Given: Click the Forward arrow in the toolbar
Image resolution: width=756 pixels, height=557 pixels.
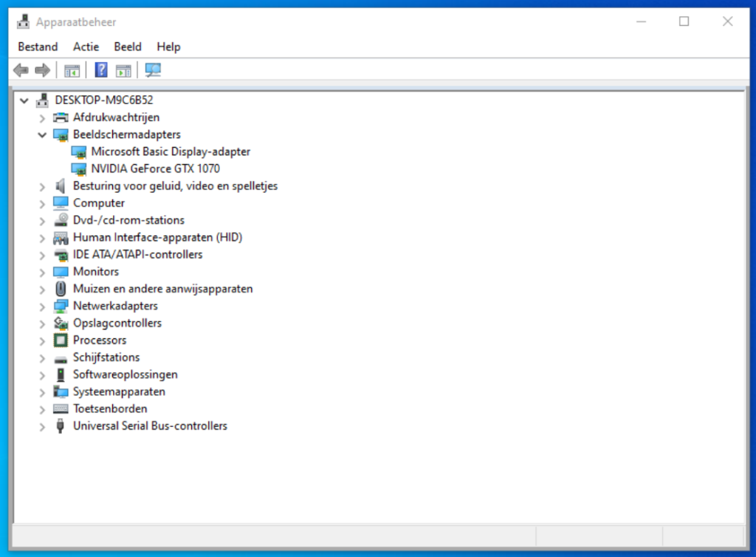Looking at the screenshot, I should point(42,70).
